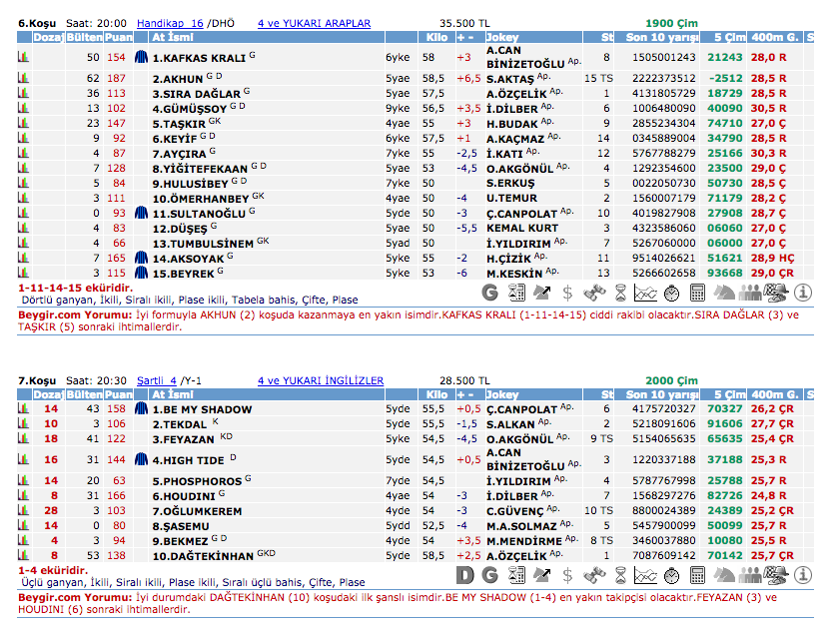Open the 4 ve YUKARI İNGİLİZLER link
Screen dimensions: 840x629
click(x=320, y=380)
